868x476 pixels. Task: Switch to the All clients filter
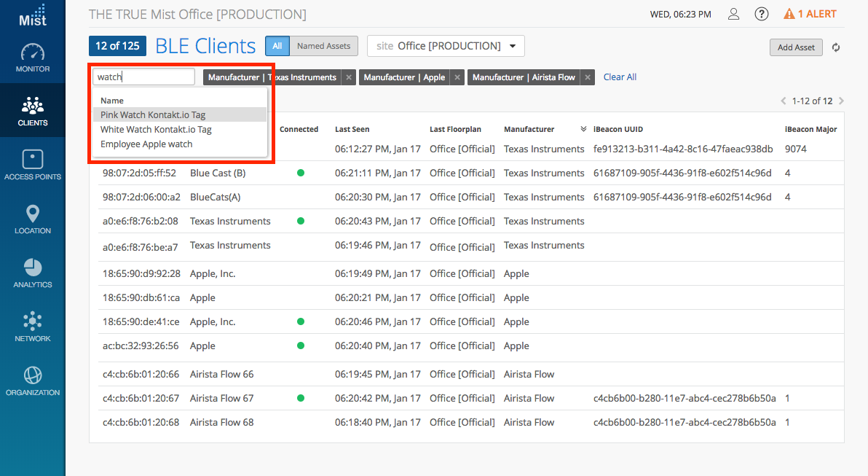pyautogui.click(x=277, y=46)
